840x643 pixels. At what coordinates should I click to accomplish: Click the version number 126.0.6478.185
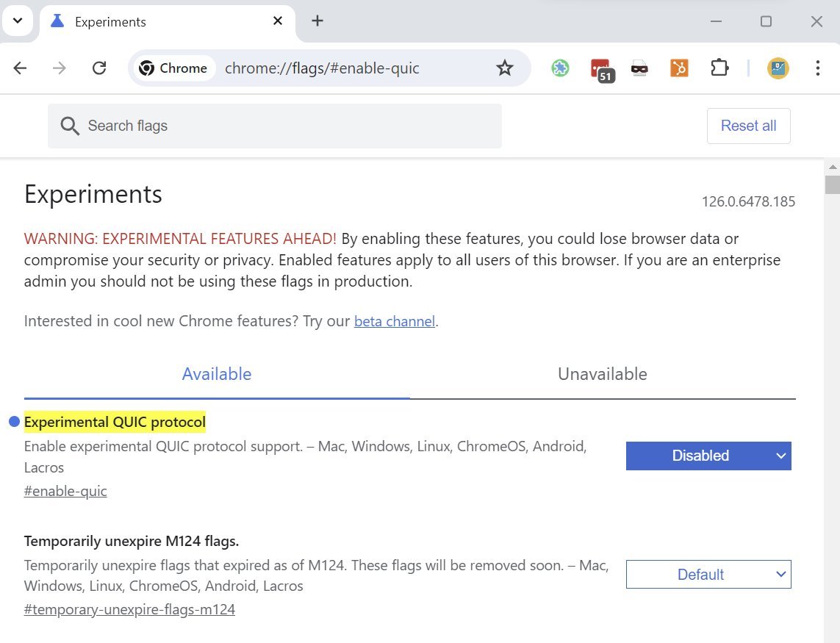click(748, 201)
